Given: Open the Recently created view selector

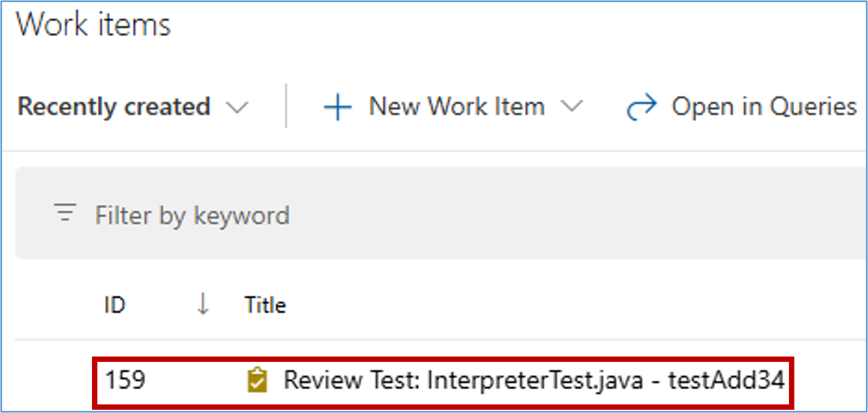Looking at the screenshot, I should point(114,106).
